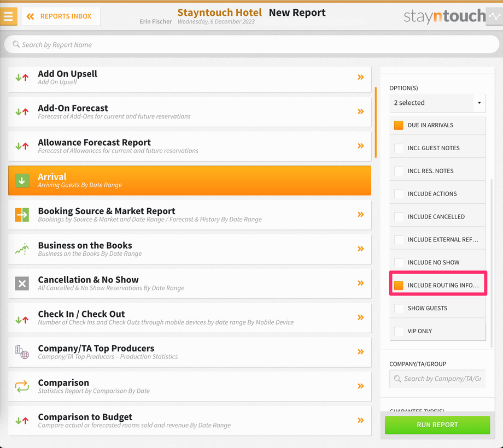The height and width of the screenshot is (448, 503).
Task: Open the Options '2 selected' dropdown
Action: (437, 103)
